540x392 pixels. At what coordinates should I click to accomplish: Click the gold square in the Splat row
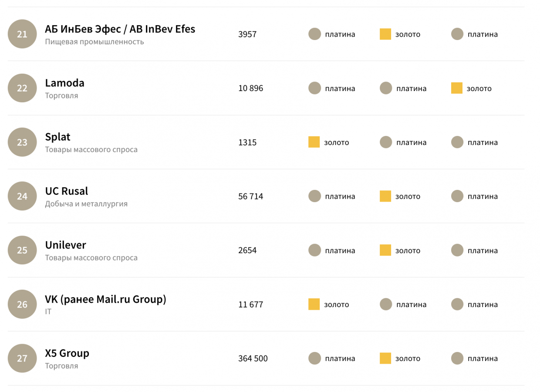[314, 142]
